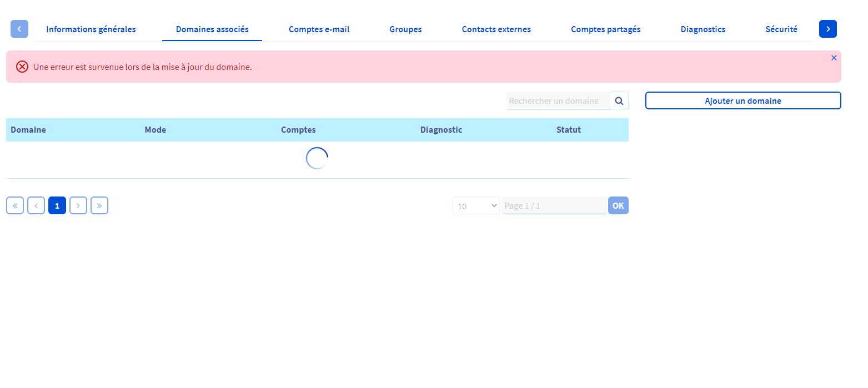Click the magnifying glass search icon
The image size is (868, 388).
pos(619,101)
